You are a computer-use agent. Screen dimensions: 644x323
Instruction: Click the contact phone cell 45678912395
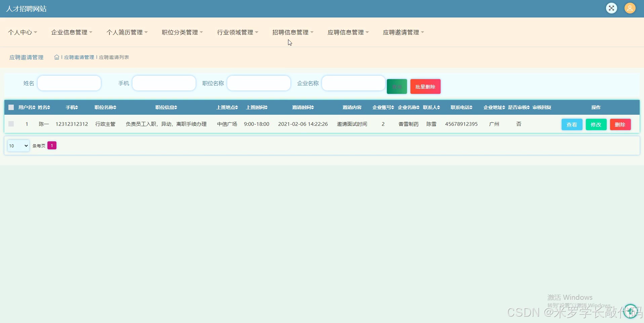(x=461, y=124)
